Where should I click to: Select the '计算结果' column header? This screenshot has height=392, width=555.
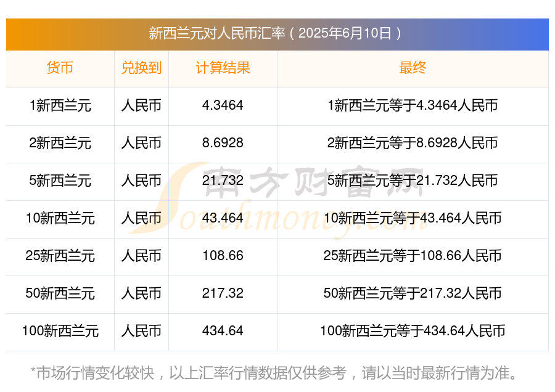tap(223, 68)
